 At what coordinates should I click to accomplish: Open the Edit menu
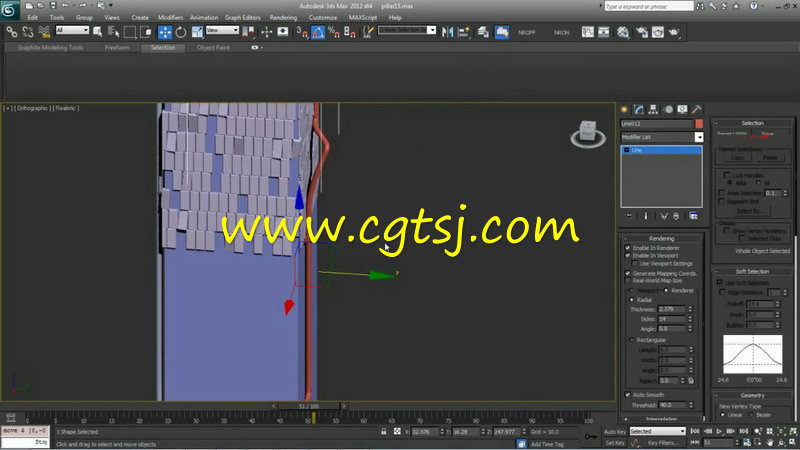pos(33,17)
